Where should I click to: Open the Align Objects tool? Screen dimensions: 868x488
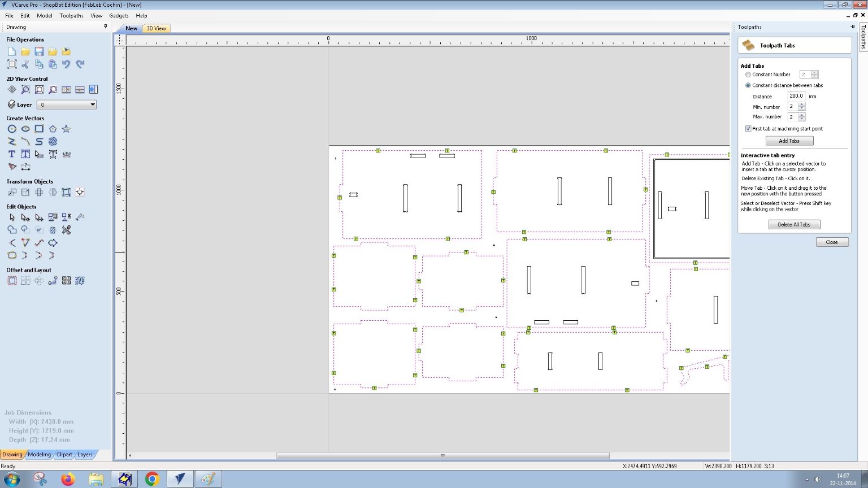(x=80, y=192)
